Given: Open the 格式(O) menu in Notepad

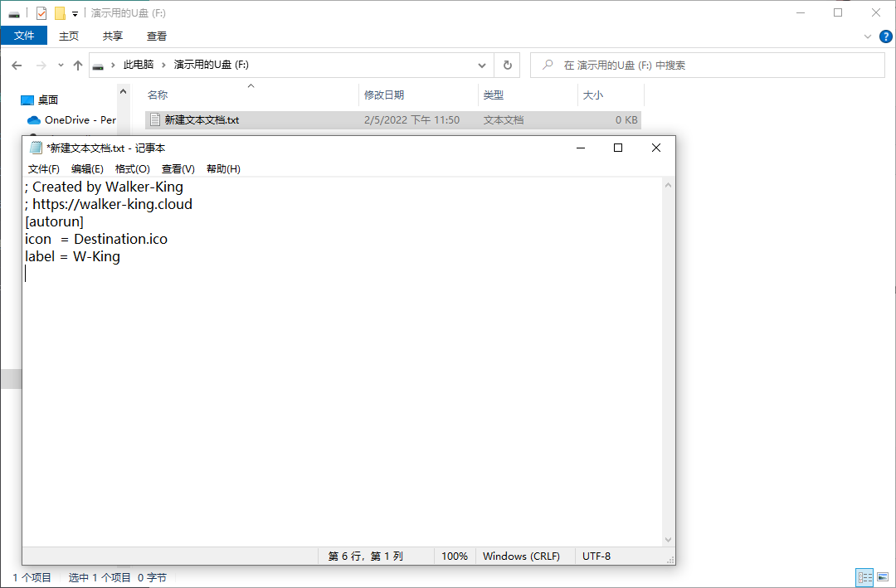Looking at the screenshot, I should pos(132,168).
